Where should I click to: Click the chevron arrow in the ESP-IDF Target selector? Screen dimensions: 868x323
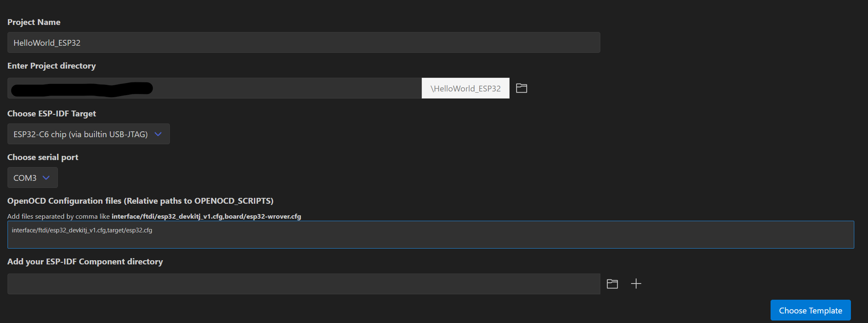pos(158,134)
